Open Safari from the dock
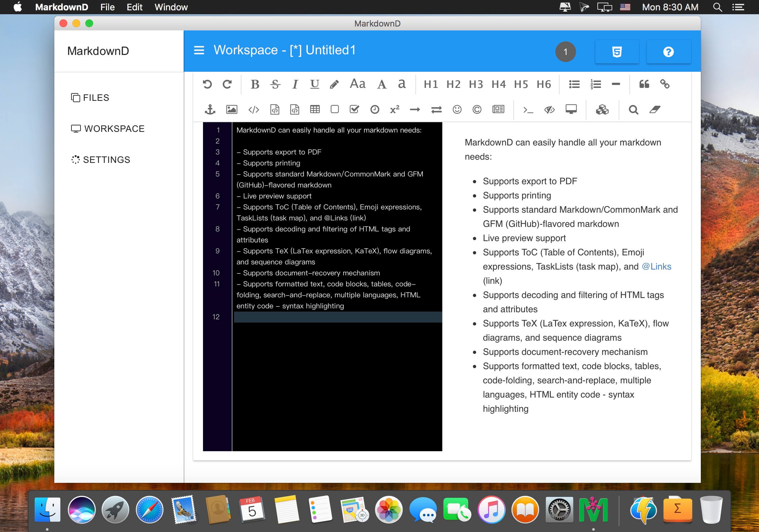Screen dimensions: 759x532 (149, 509)
